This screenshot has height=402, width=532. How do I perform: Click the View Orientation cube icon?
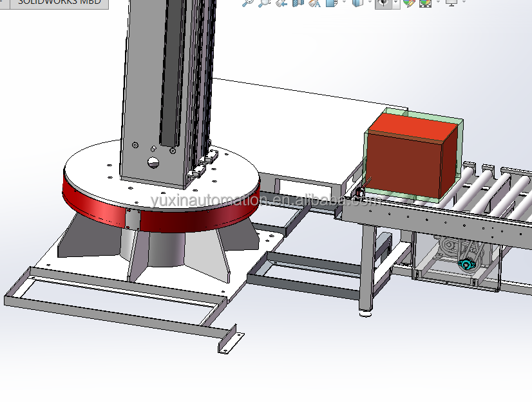pyautogui.click(x=332, y=3)
